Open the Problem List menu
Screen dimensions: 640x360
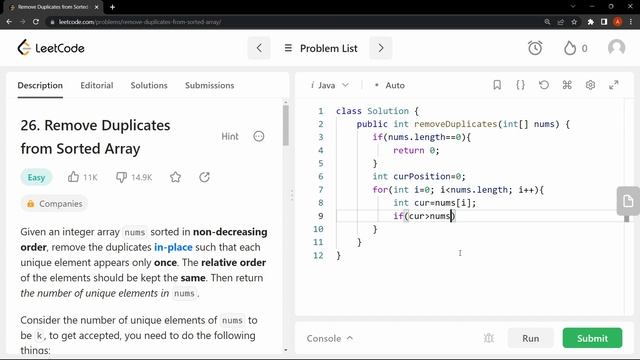click(x=321, y=48)
